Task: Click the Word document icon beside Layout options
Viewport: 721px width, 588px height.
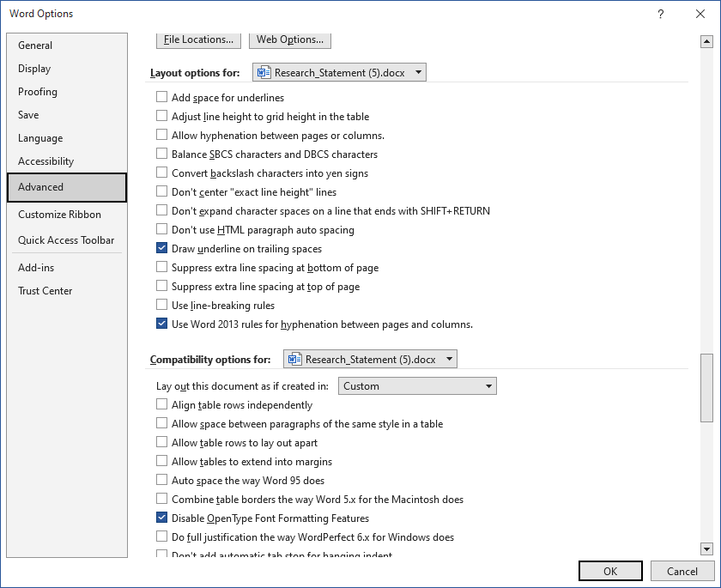Action: click(262, 72)
